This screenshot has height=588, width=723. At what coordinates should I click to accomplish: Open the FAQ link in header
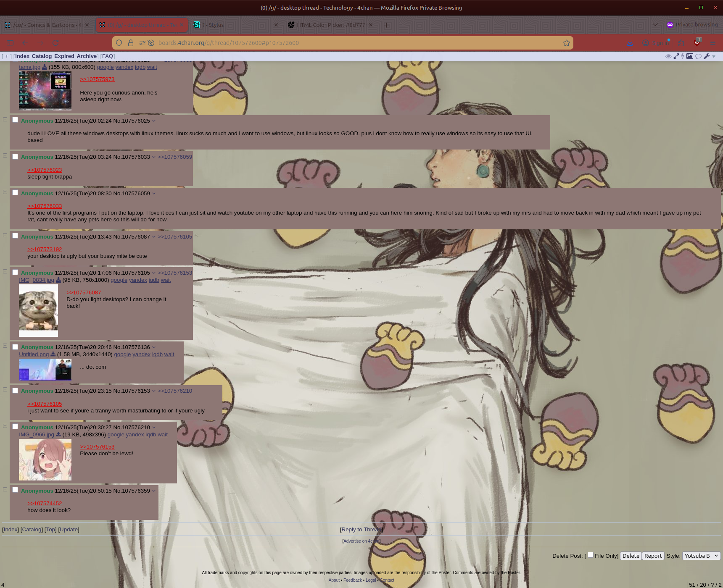point(108,56)
